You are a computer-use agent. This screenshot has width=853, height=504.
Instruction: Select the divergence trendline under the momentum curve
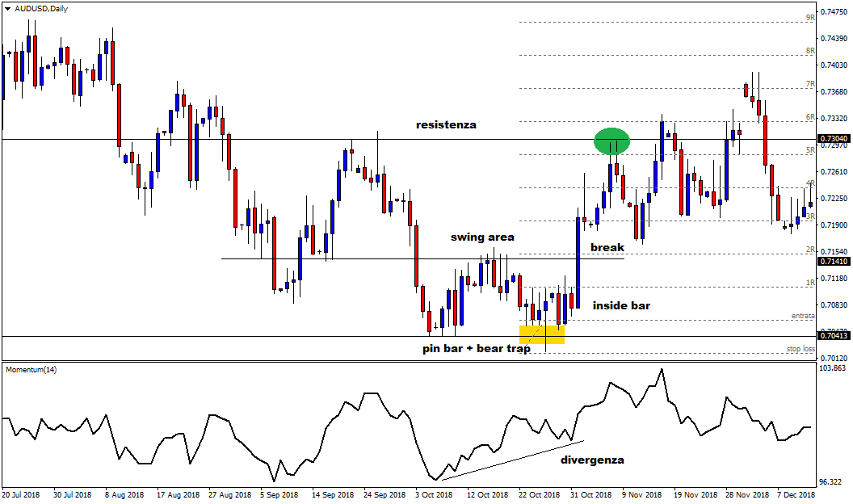pyautogui.click(x=512, y=460)
